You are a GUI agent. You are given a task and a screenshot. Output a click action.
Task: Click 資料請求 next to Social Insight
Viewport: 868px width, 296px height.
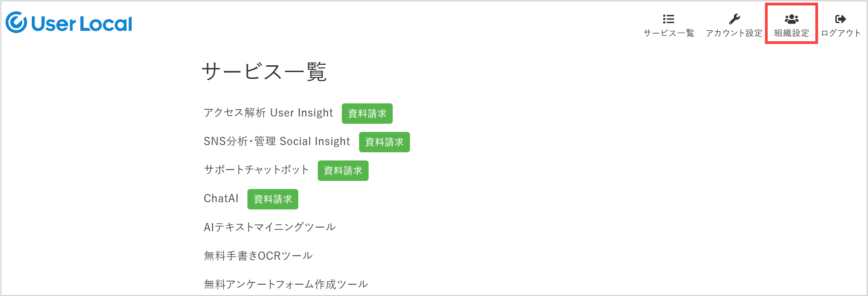pos(385,142)
